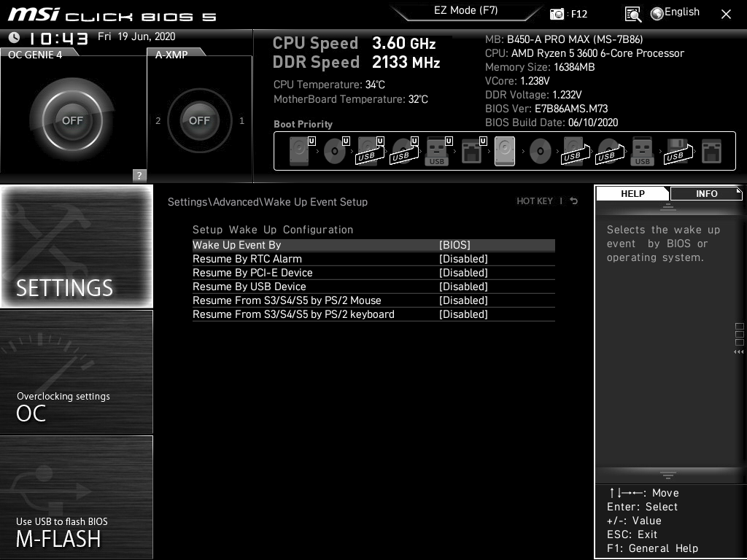
Task: Click the clock icon beside the time
Action: [14, 36]
